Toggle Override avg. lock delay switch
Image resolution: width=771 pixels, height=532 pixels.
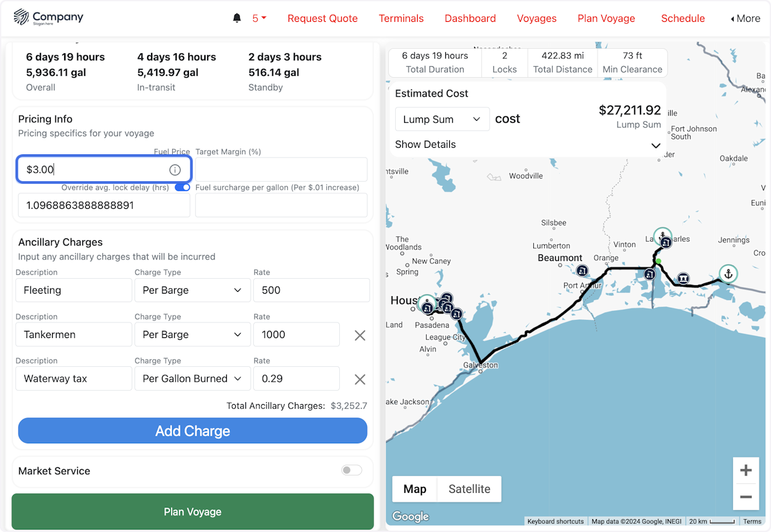click(182, 188)
